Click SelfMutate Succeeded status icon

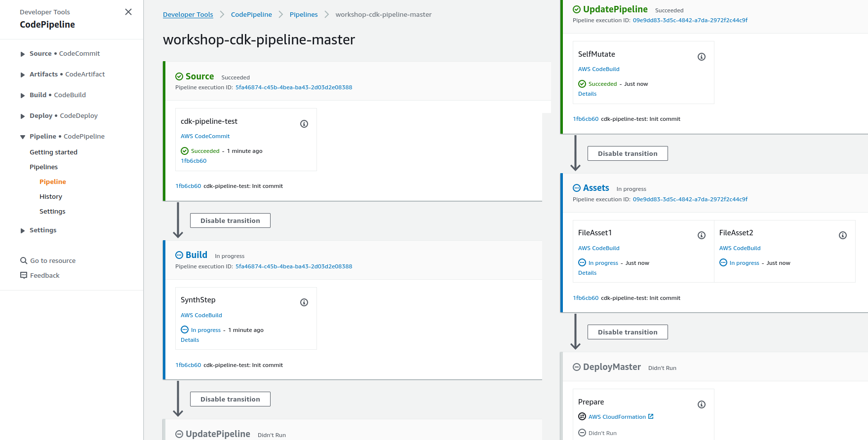[x=582, y=84]
